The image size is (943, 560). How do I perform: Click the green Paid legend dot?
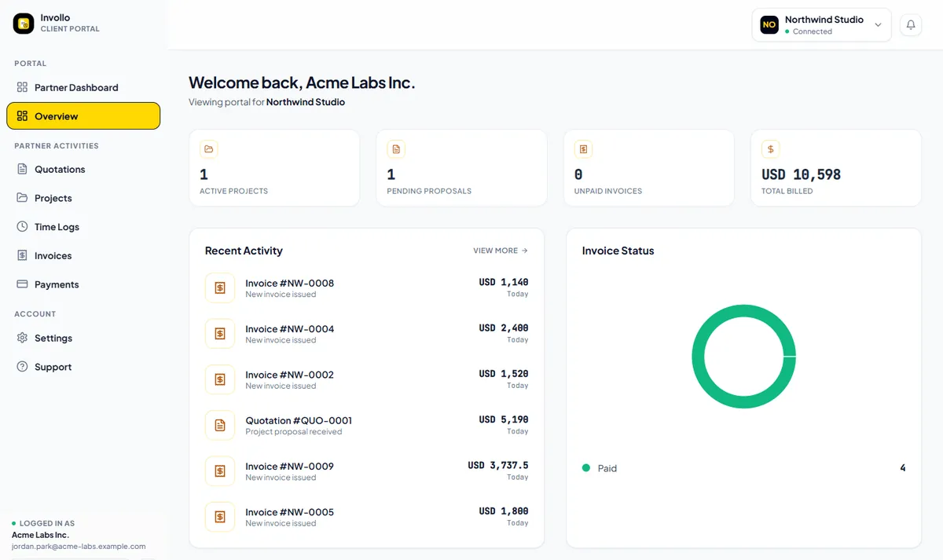[x=586, y=468]
